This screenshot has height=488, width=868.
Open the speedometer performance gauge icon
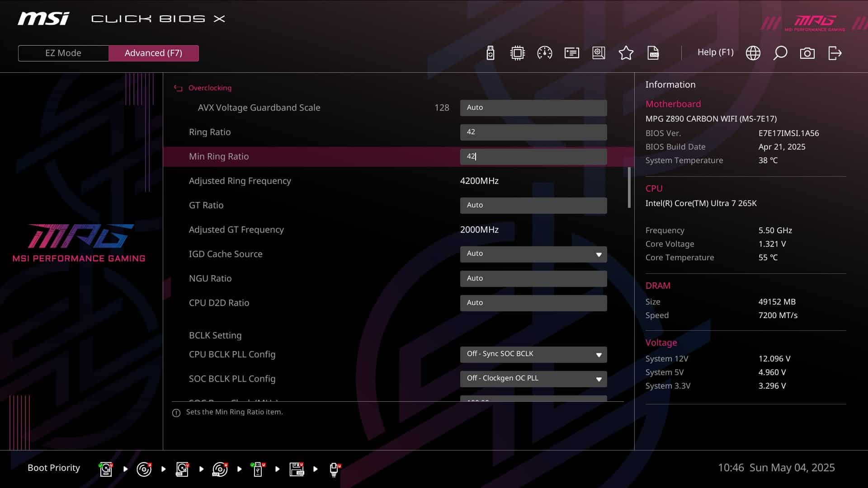click(544, 53)
